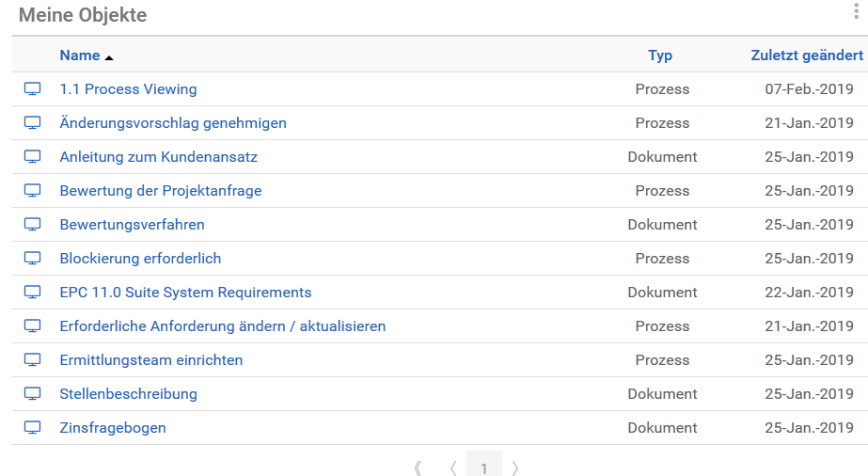Sort the list by the Name column

tap(80, 56)
